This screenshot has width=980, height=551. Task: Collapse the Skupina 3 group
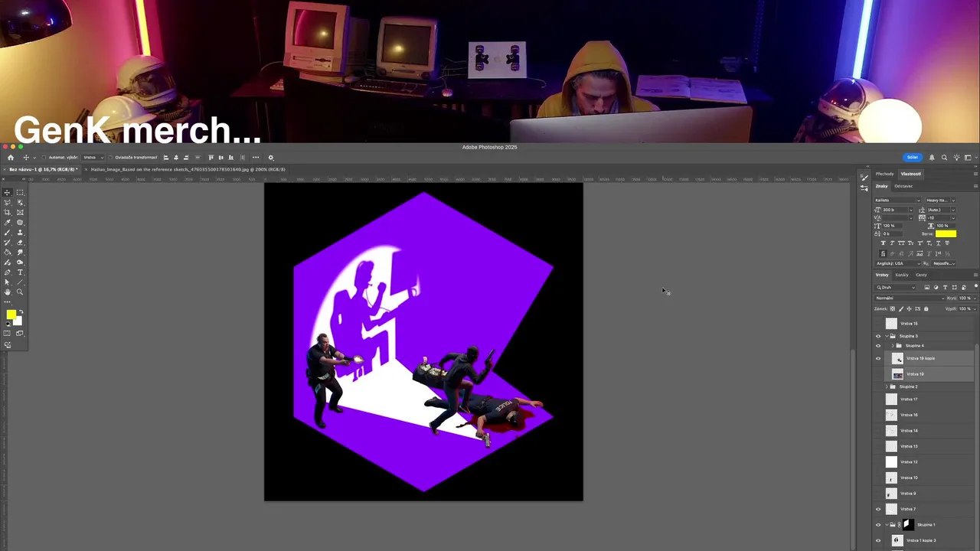coord(887,336)
